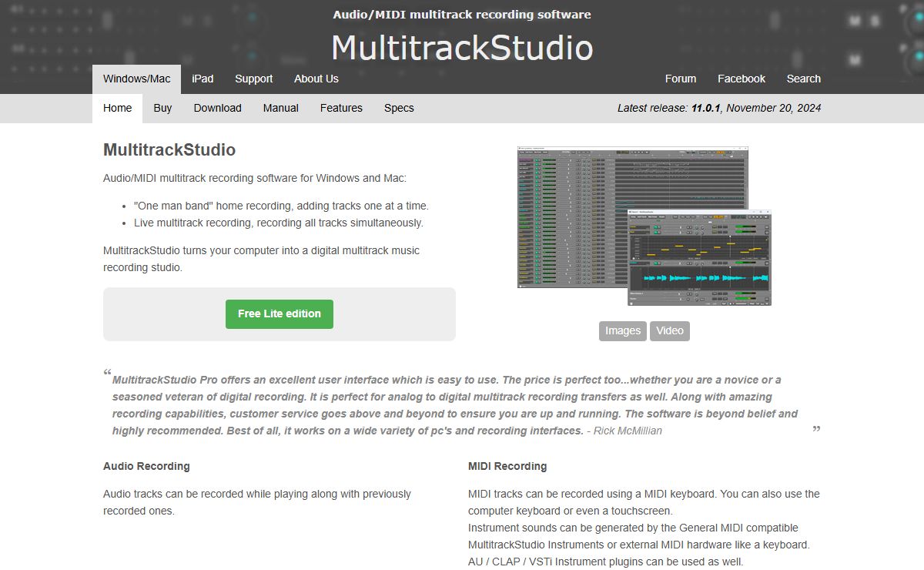The width and height of the screenshot is (924, 570).
Task: Open the MultitrackStudio screenshot thumbnail
Action: click(644, 226)
